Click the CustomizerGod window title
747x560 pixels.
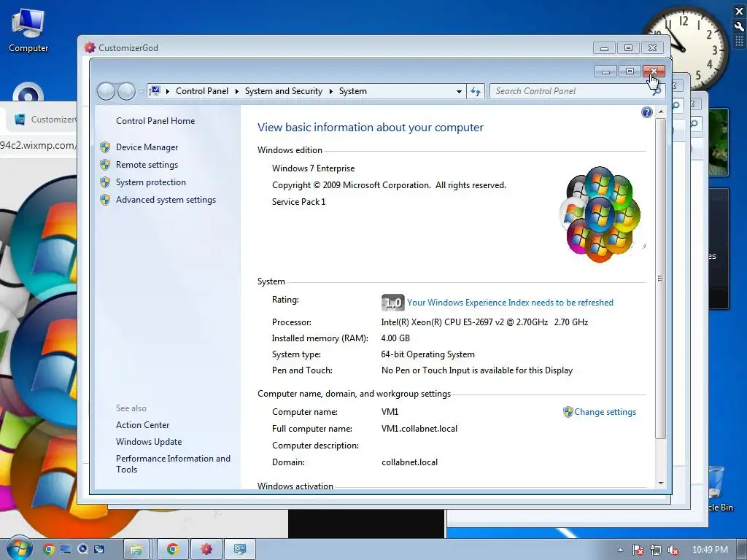tap(128, 47)
